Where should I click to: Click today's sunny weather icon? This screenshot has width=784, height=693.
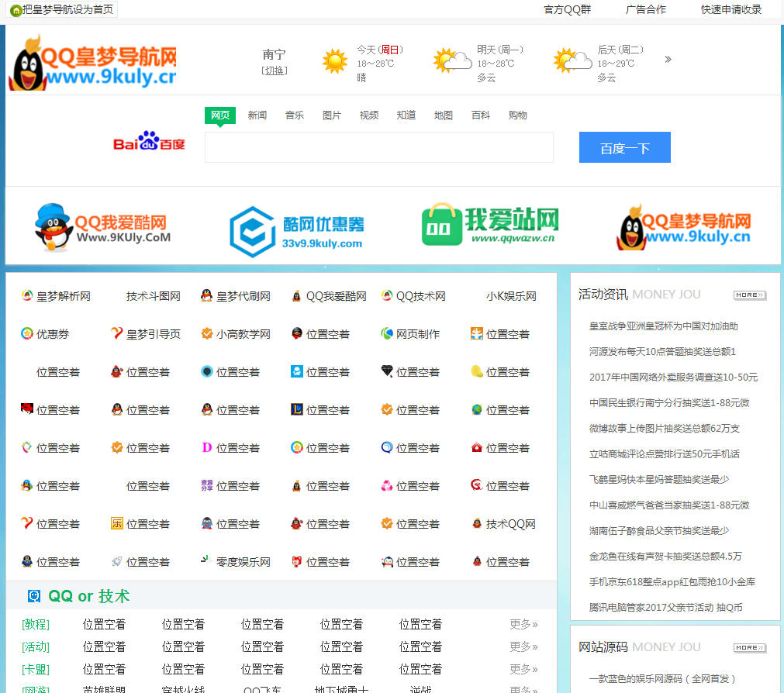335,60
